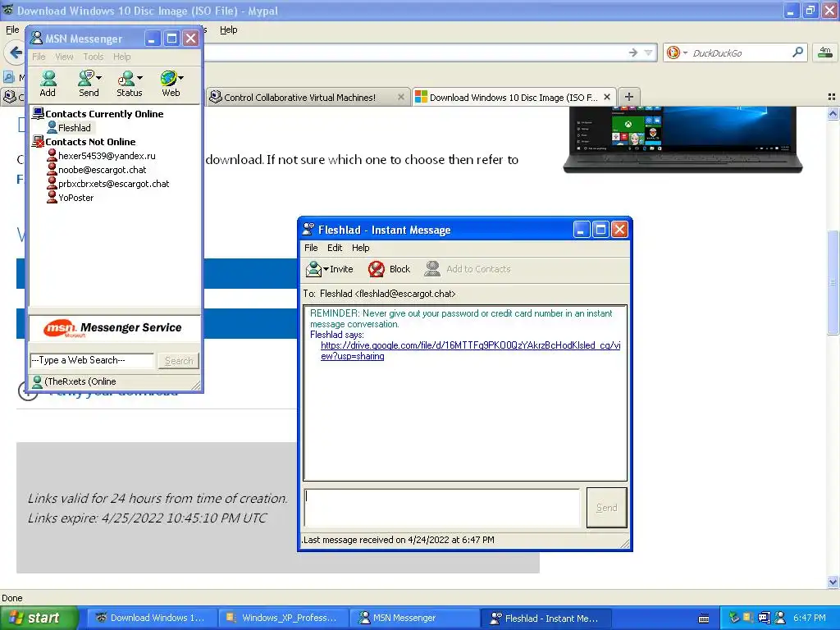
Task: Expand the Status dropdown arrow in MSN Messenger
Action: (x=139, y=78)
